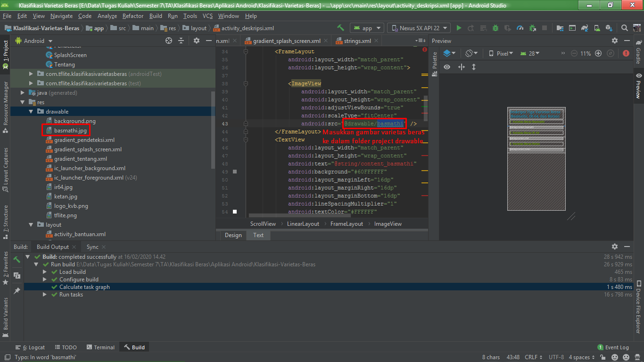644x362 pixels.
Task: Click Collapse All icon in Project panel
Action: click(181, 41)
